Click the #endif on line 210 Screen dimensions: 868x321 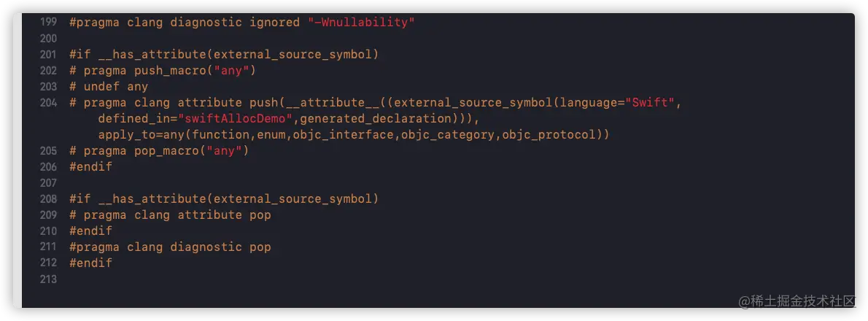[90, 231]
